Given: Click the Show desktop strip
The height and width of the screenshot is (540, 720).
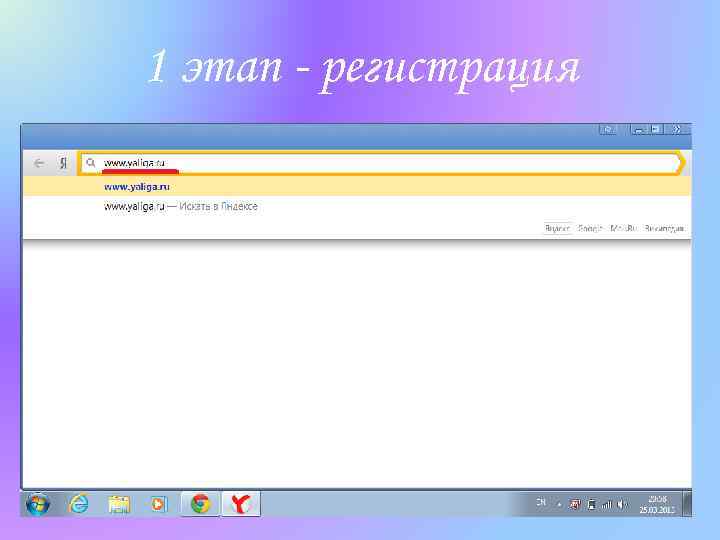Looking at the screenshot, I should (x=687, y=504).
